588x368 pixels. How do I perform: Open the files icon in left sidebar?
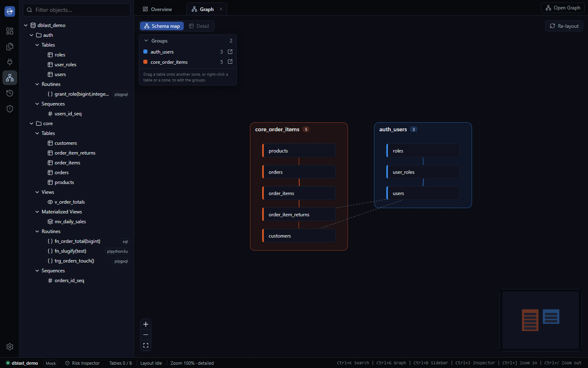click(x=10, y=47)
